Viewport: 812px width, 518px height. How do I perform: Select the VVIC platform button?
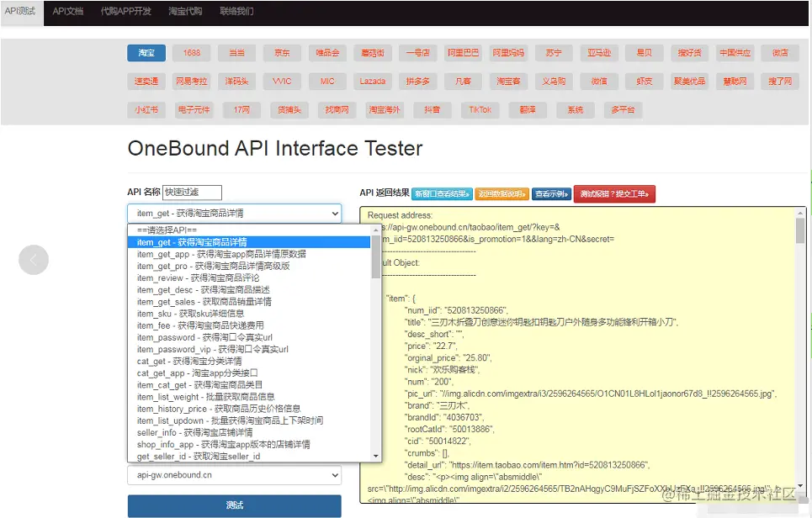pyautogui.click(x=282, y=82)
